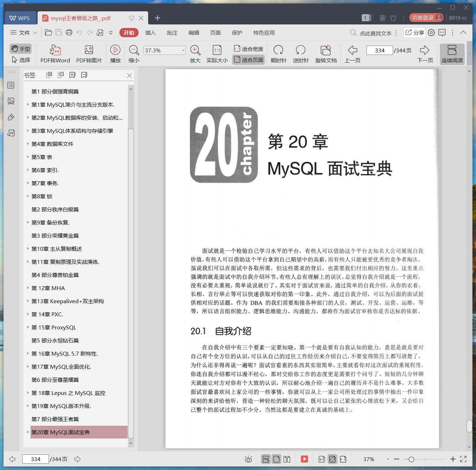Rotate the document (旋转文档)
Screen dimensions: 476x470
[326, 54]
